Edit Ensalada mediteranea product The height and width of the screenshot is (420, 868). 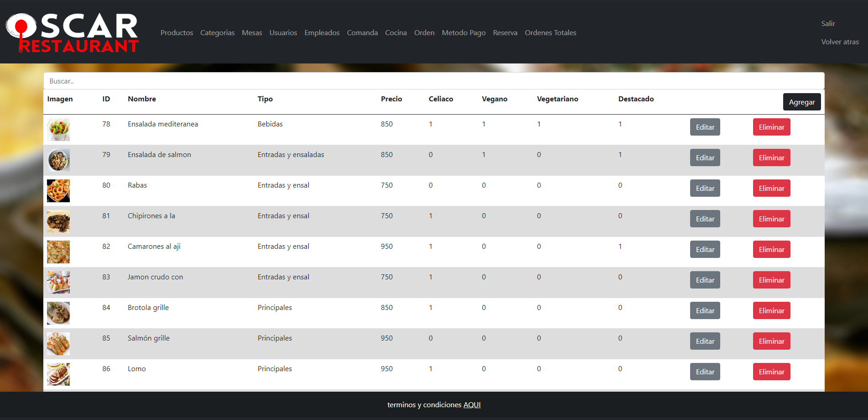(x=705, y=127)
